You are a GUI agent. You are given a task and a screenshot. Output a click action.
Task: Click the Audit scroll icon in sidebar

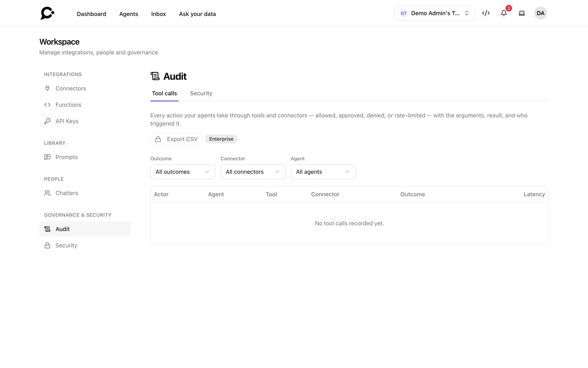[x=47, y=229]
